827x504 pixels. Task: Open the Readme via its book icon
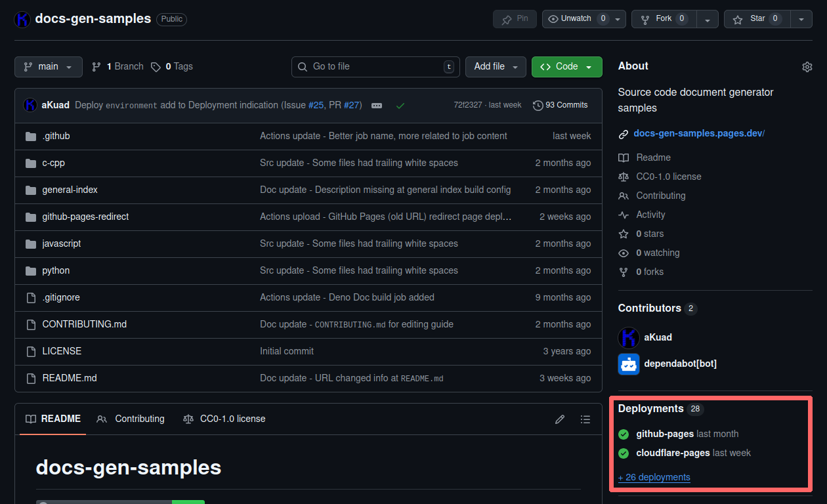pyautogui.click(x=623, y=157)
